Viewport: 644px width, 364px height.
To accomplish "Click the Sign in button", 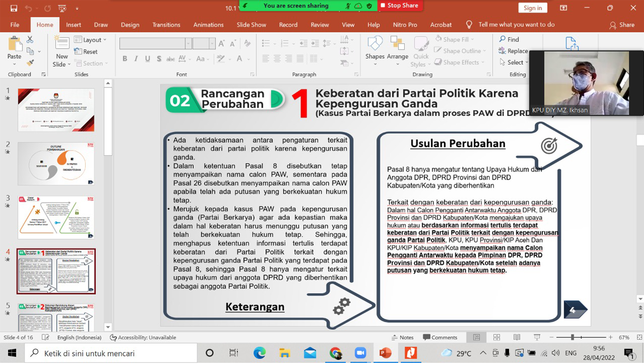I will (532, 8).
